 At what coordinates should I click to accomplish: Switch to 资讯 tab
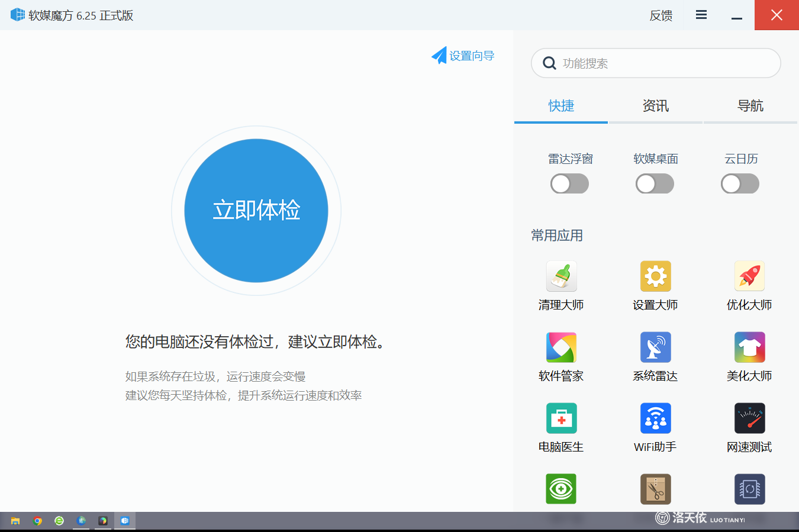[656, 106]
